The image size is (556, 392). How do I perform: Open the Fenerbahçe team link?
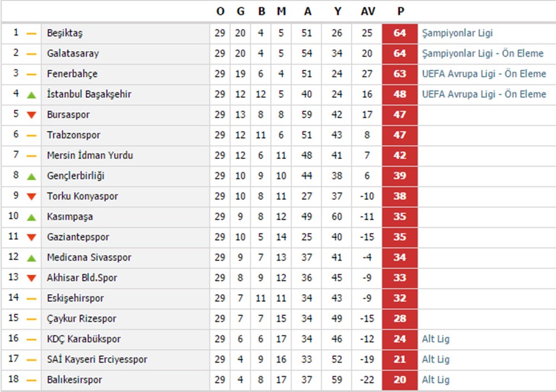coord(72,74)
